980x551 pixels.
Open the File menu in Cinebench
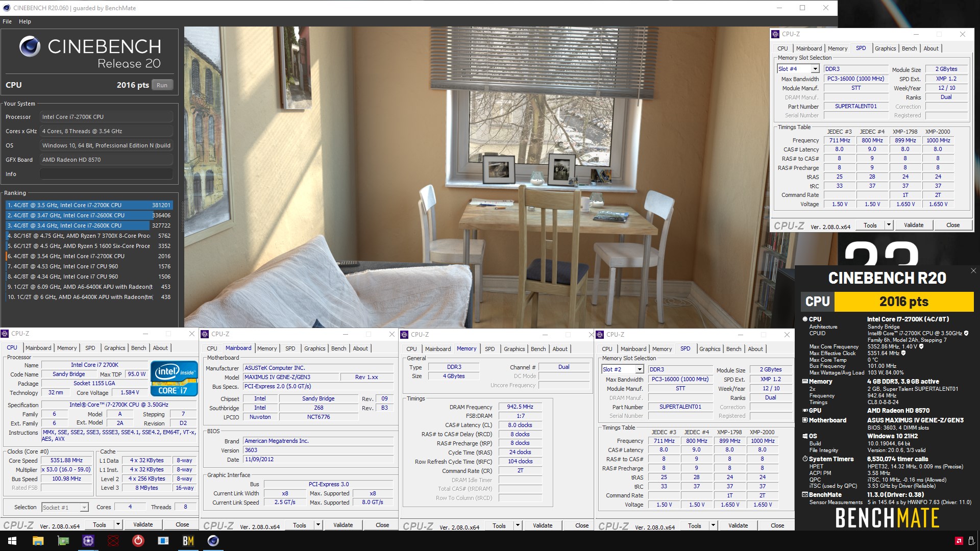point(7,21)
